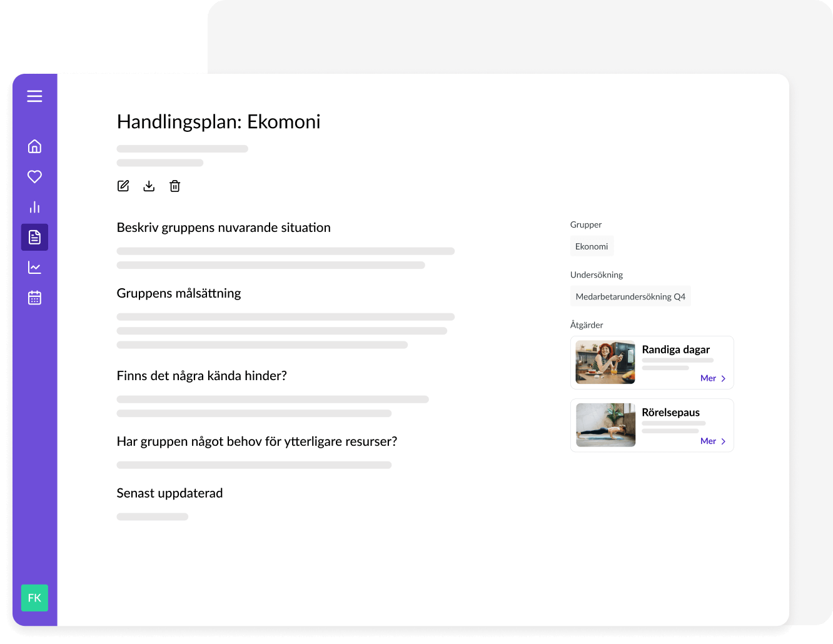Click the Undersökning label
Image resolution: width=833 pixels, height=644 pixels.
(597, 274)
